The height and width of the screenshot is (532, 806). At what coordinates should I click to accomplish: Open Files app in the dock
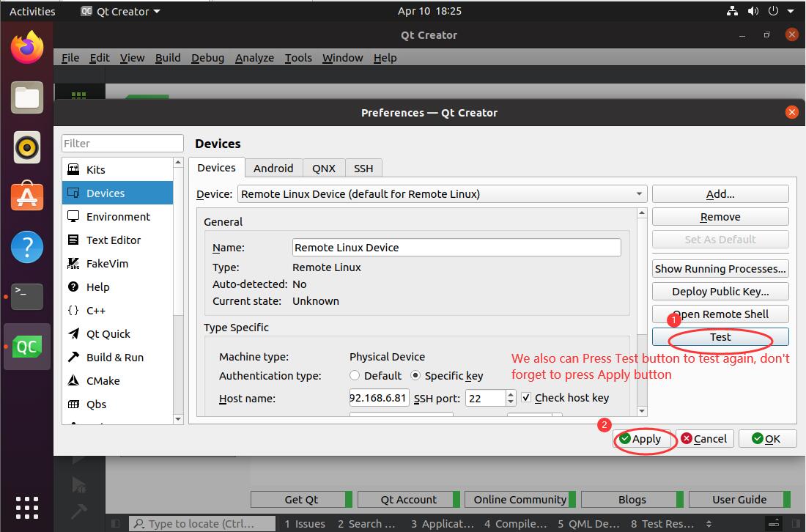pos(26,97)
